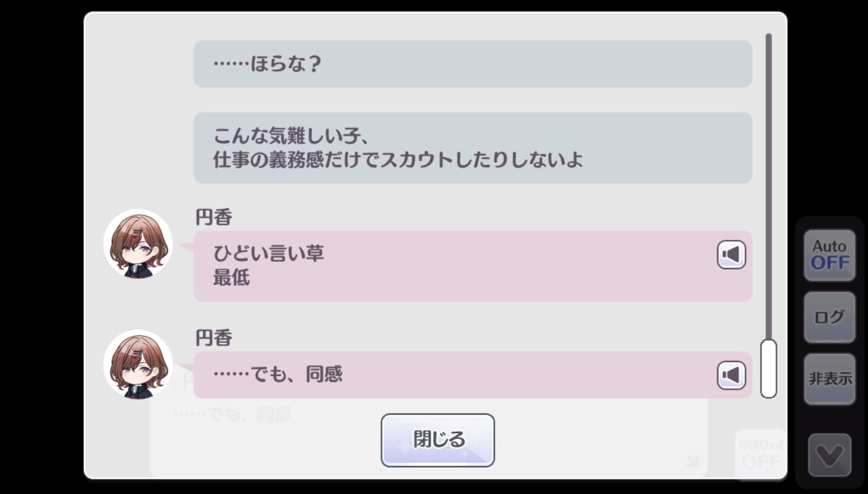Close the log with the 閉じる button

tap(438, 440)
